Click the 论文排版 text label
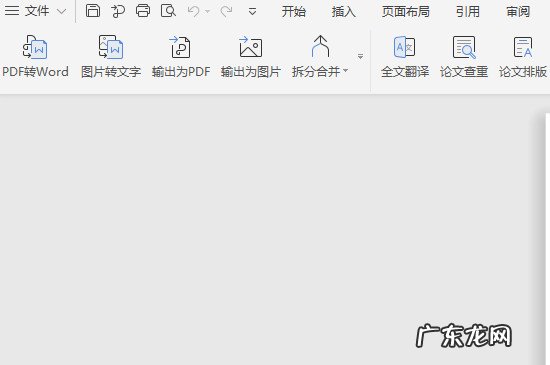550x365 pixels. [523, 72]
